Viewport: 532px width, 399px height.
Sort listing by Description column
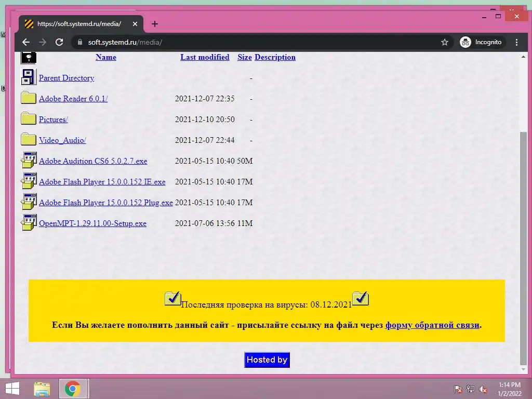point(275,57)
